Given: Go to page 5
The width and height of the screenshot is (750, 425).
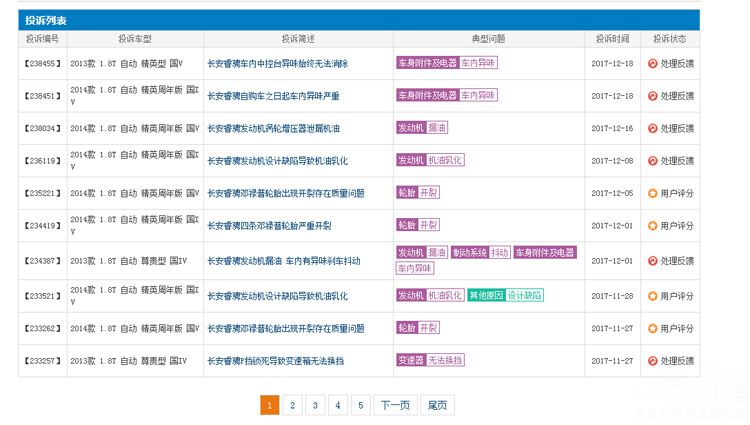Looking at the screenshot, I should coord(361,405).
